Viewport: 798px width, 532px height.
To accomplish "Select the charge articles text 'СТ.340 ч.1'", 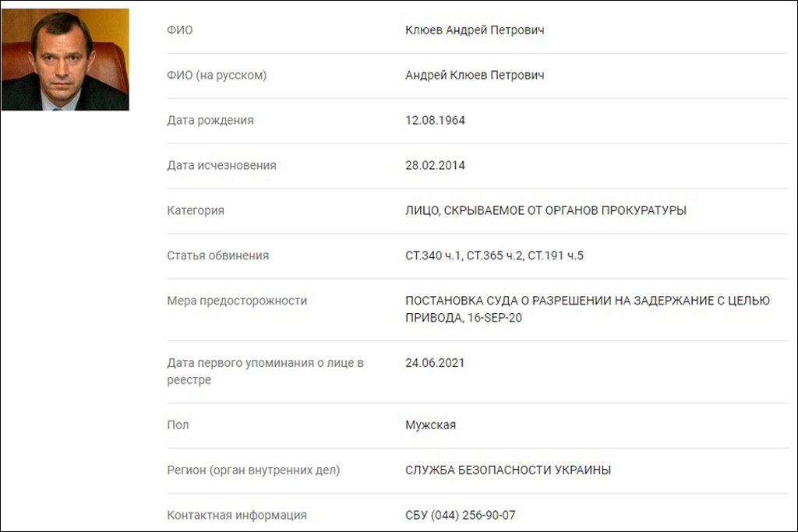I will tap(433, 256).
